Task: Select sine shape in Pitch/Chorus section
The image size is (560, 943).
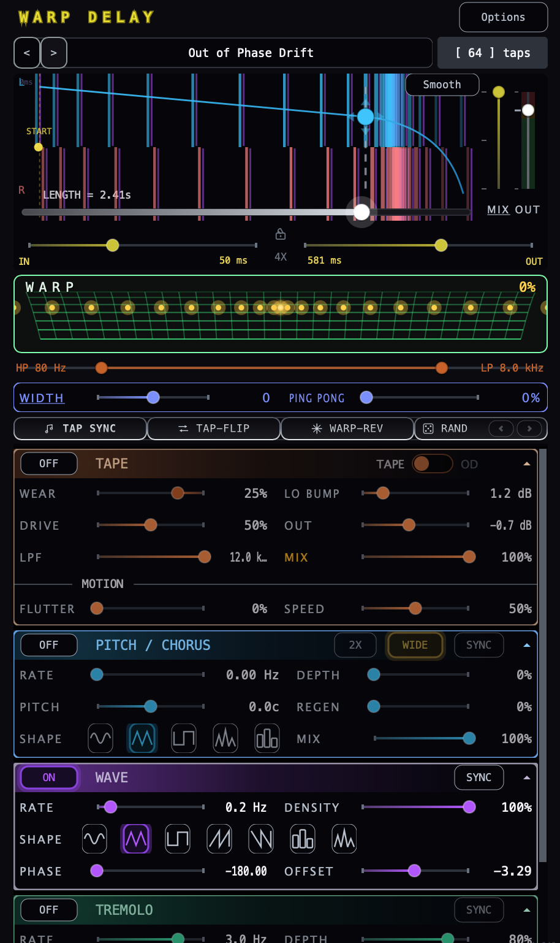Action: pyautogui.click(x=100, y=738)
